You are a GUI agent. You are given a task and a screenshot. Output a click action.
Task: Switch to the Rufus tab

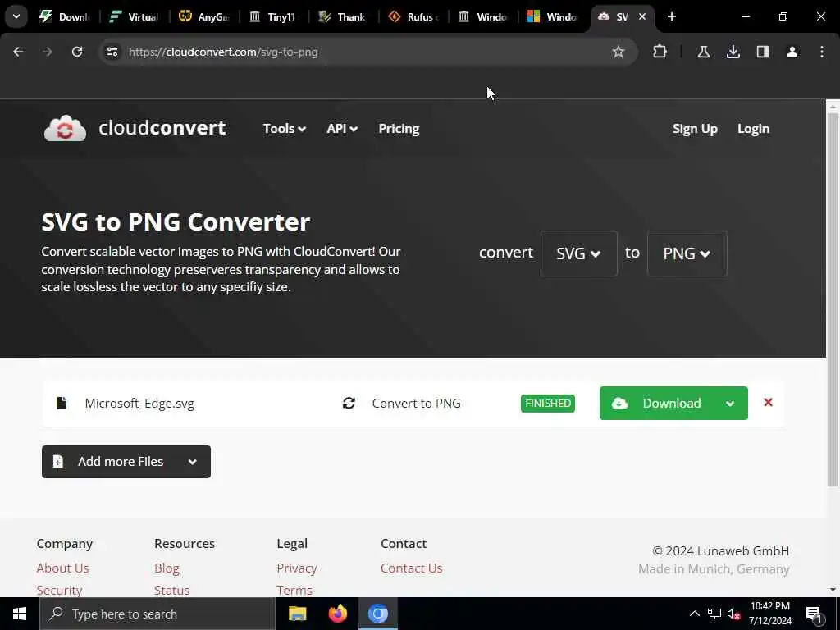pyautogui.click(x=413, y=16)
